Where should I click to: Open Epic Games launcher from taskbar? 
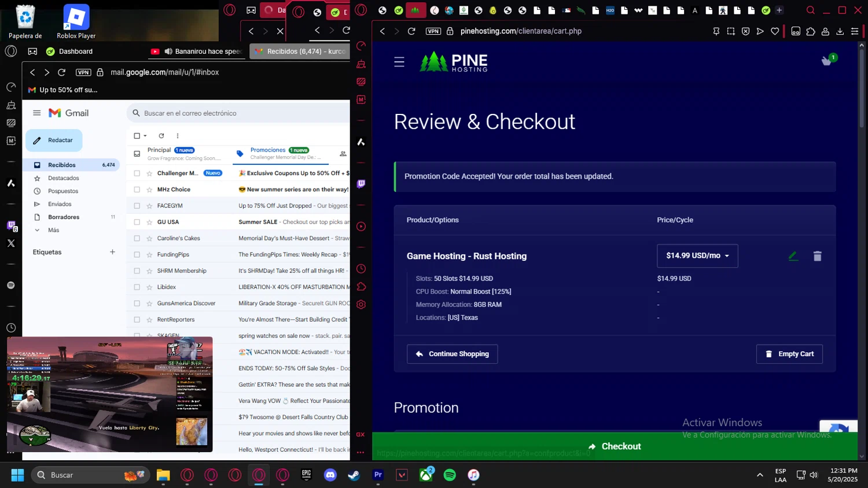[307, 475]
